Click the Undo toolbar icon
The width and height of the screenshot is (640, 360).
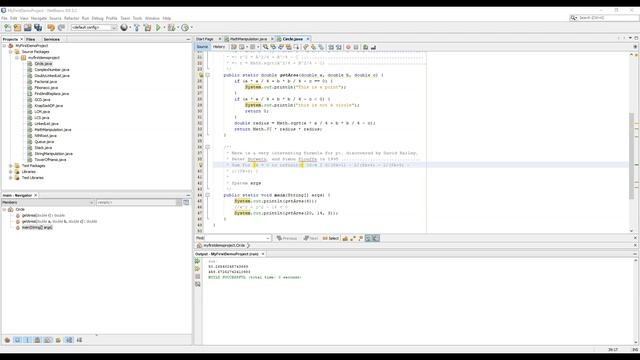[x=51, y=28]
